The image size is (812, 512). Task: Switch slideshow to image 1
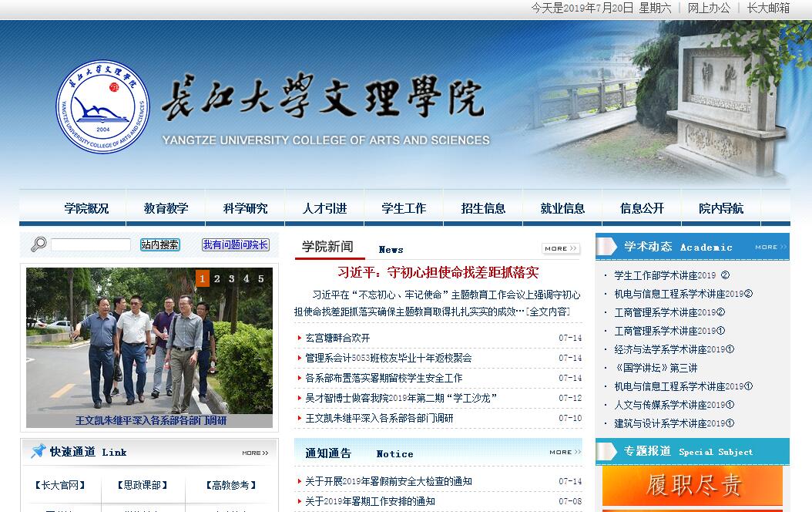pos(203,279)
